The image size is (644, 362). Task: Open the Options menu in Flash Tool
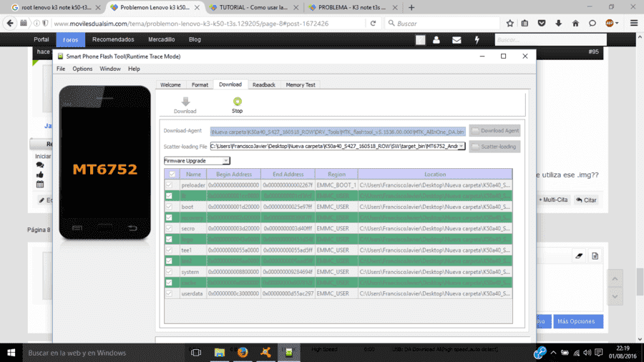tap(82, 69)
